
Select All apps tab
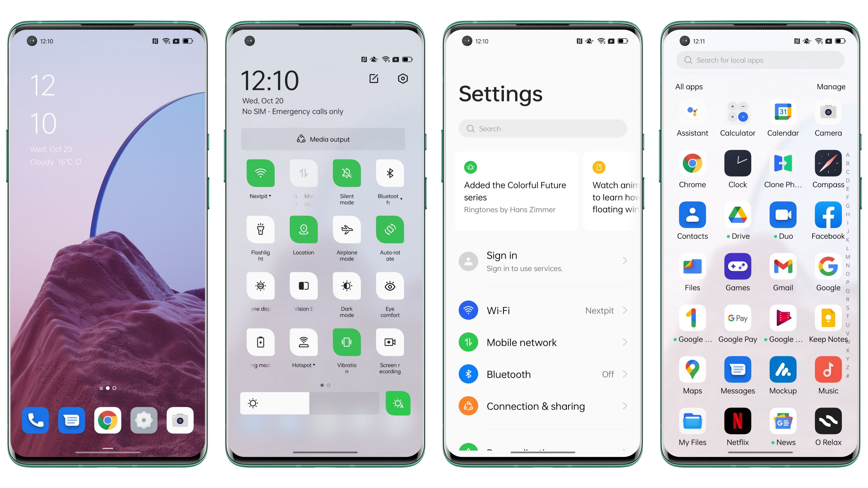point(688,86)
